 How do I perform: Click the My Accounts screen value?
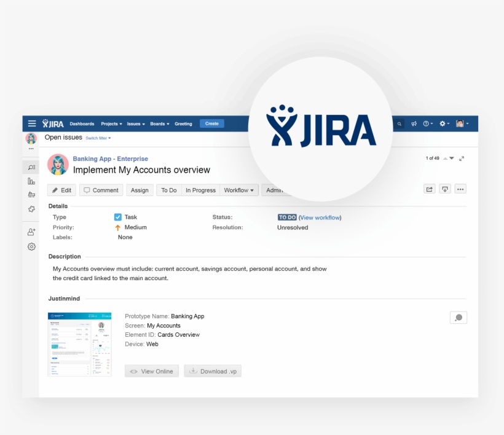[x=163, y=326]
